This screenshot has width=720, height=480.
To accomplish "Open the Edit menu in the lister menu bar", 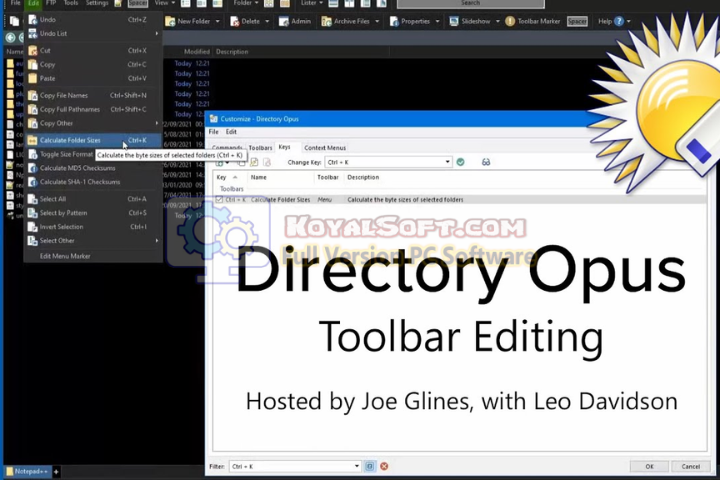I will click(33, 3).
